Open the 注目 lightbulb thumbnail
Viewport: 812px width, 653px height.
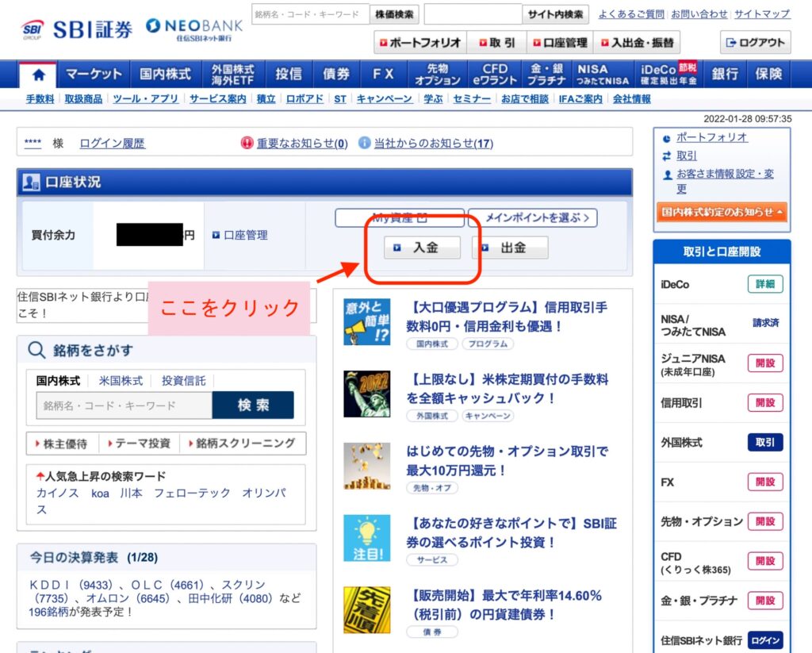pyautogui.click(x=366, y=538)
